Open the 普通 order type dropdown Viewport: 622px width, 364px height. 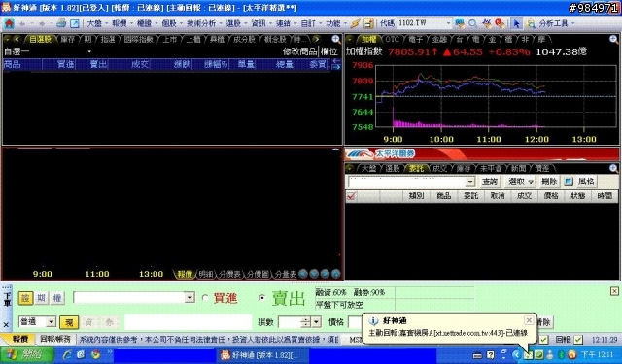point(51,322)
